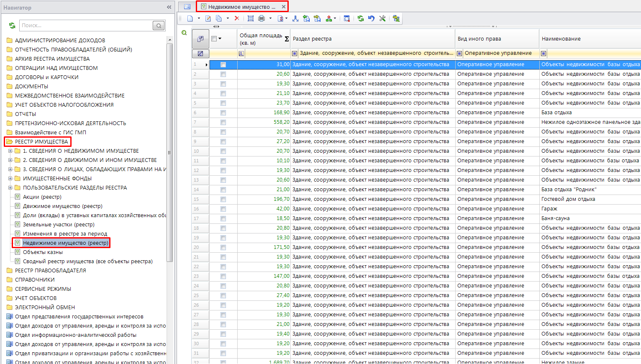Viewport: 641px width, 364px height.
Task: Click the red delete X toolbar icon
Action: pyautogui.click(x=237, y=18)
